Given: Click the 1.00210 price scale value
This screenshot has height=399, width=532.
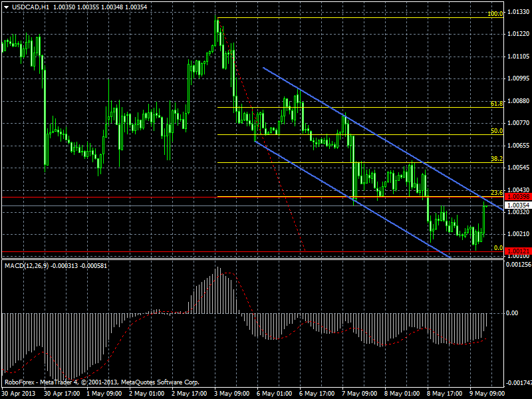Looking at the screenshot, I should coord(519,234).
